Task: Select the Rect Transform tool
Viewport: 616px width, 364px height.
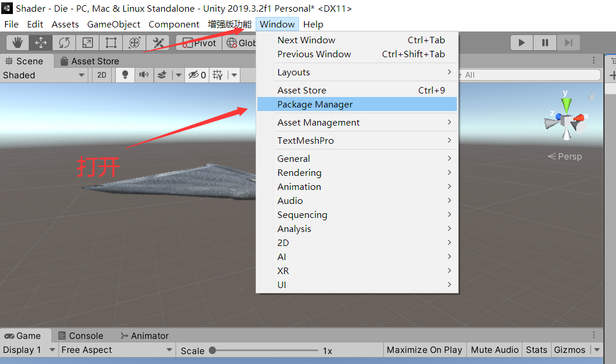Action: 111,42
